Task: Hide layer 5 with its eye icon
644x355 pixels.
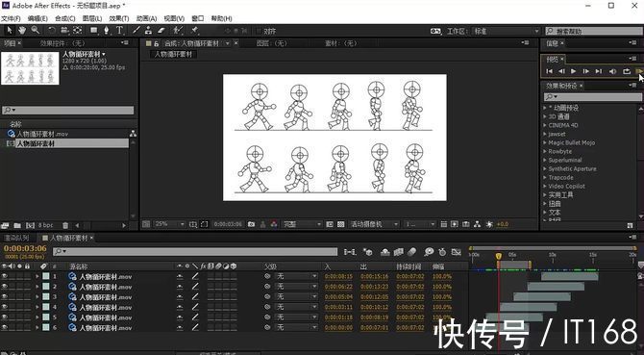Action: point(5,317)
